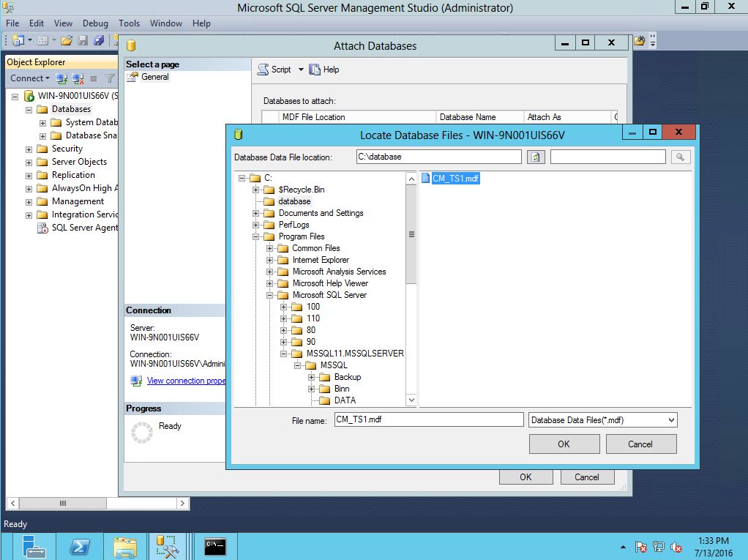Screen dimensions: 748x560
Task: Click refresh icon beside data file location
Action: tap(536, 157)
